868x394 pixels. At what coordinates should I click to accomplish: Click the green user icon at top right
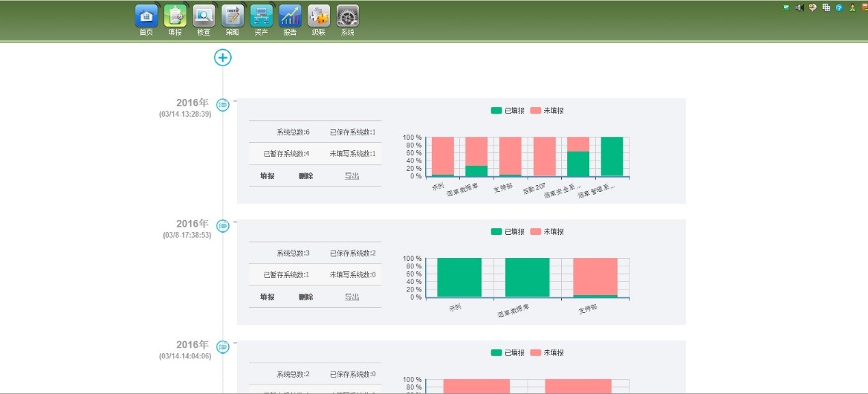point(852,8)
